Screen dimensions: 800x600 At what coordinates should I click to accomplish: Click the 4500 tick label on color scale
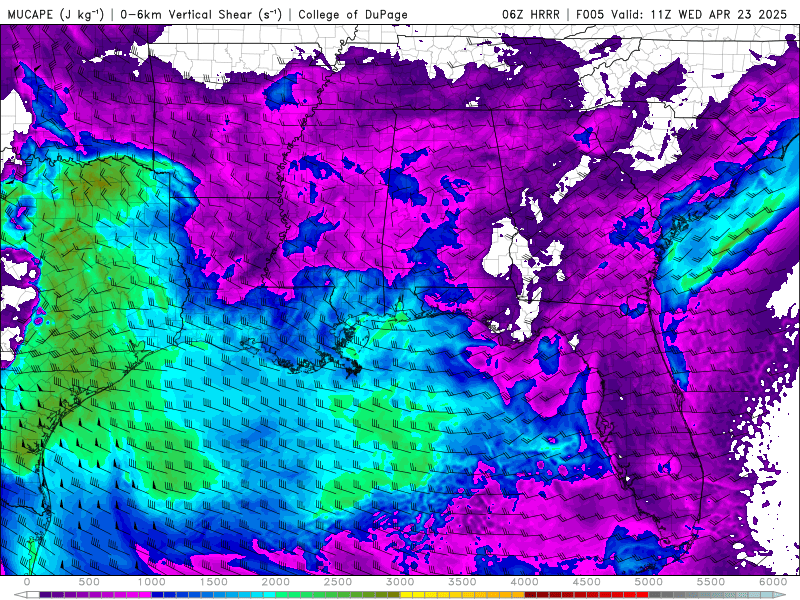[587, 582]
